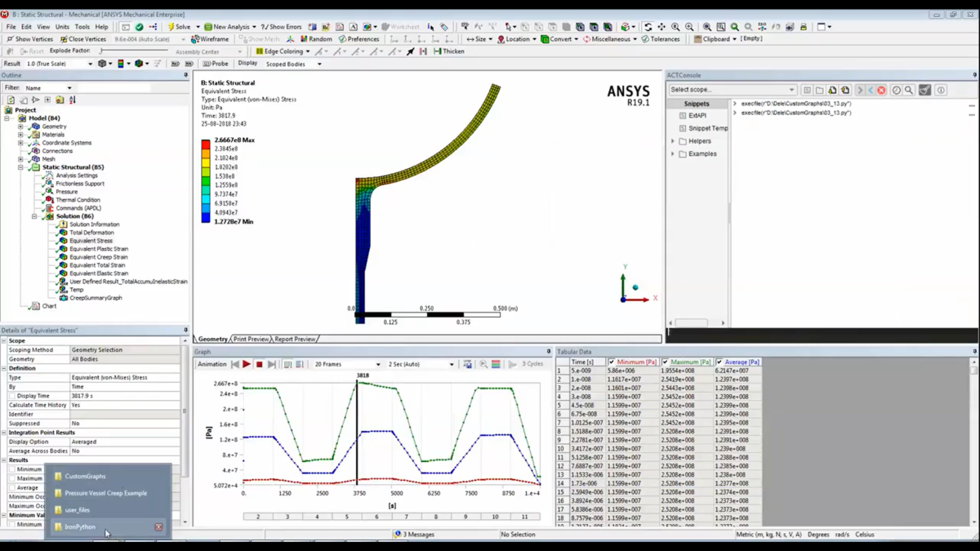
Task: Collapse the Solution (B6) node
Action: [34, 216]
